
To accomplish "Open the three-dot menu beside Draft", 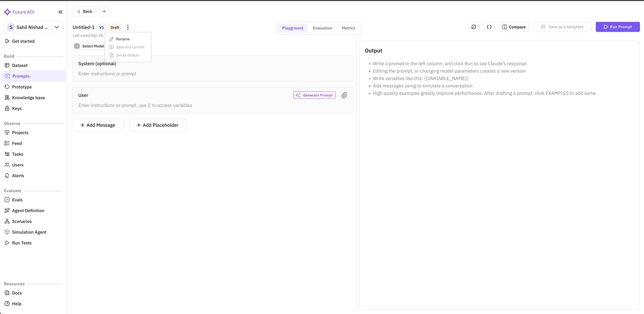I will click(128, 27).
